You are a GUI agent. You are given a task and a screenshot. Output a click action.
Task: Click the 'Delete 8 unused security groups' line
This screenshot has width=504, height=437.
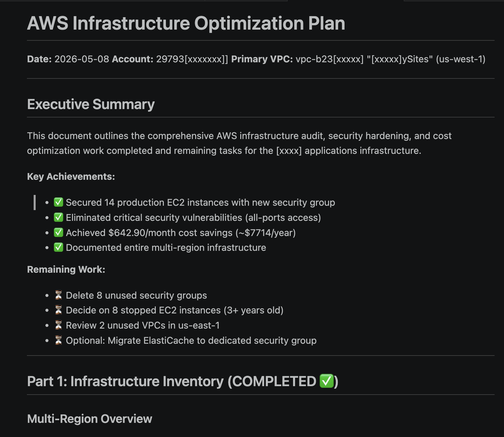136,295
